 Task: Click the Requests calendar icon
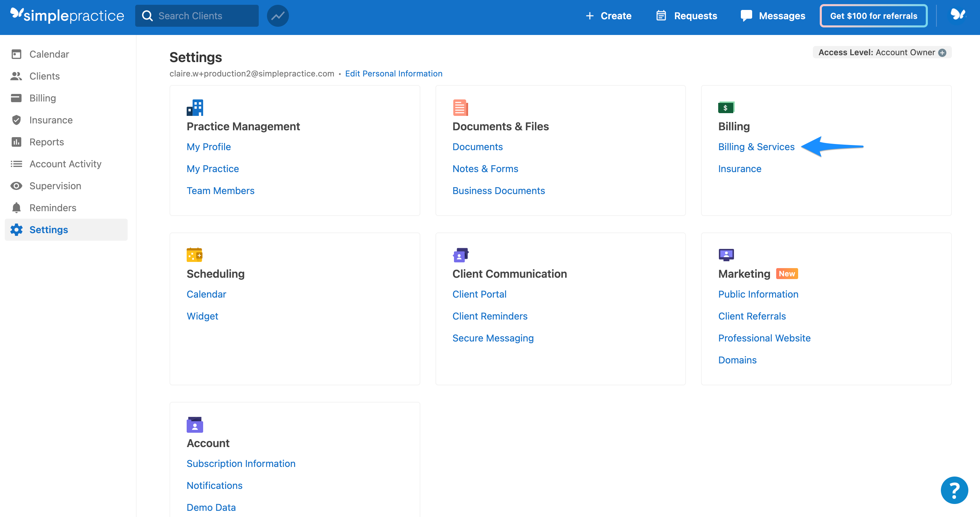tap(661, 15)
